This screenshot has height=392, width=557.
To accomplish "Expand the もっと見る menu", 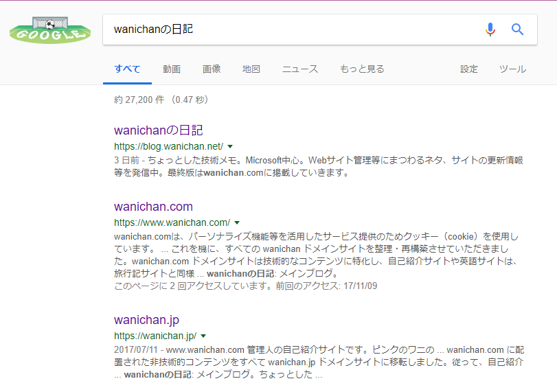I will pos(362,69).
